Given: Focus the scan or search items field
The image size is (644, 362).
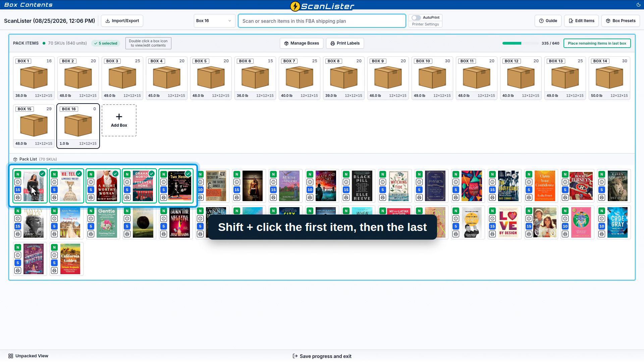Looking at the screenshot, I should (322, 21).
